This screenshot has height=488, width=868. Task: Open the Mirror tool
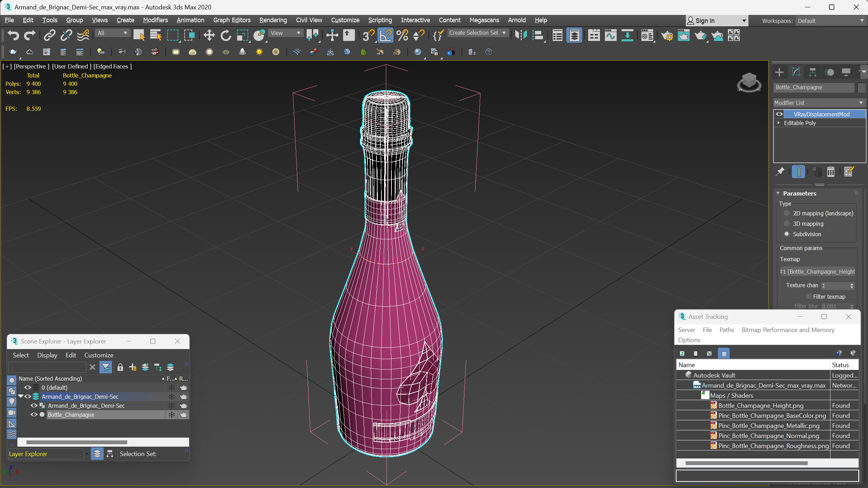tap(521, 35)
